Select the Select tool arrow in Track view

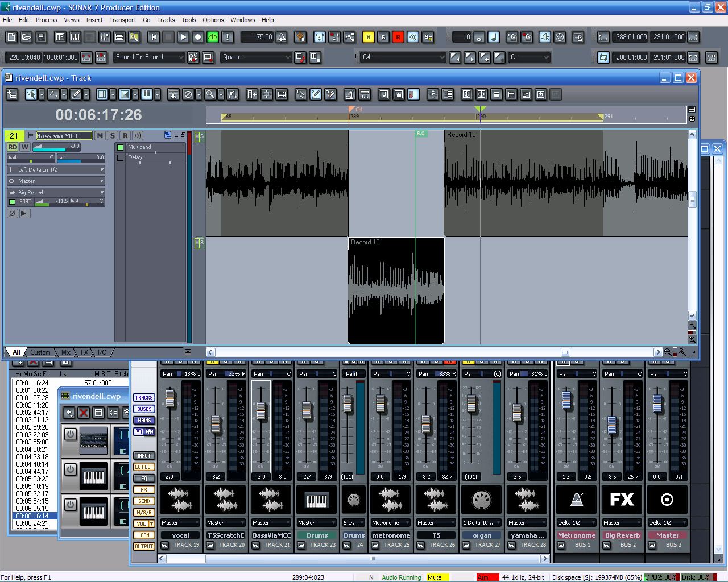click(31, 94)
